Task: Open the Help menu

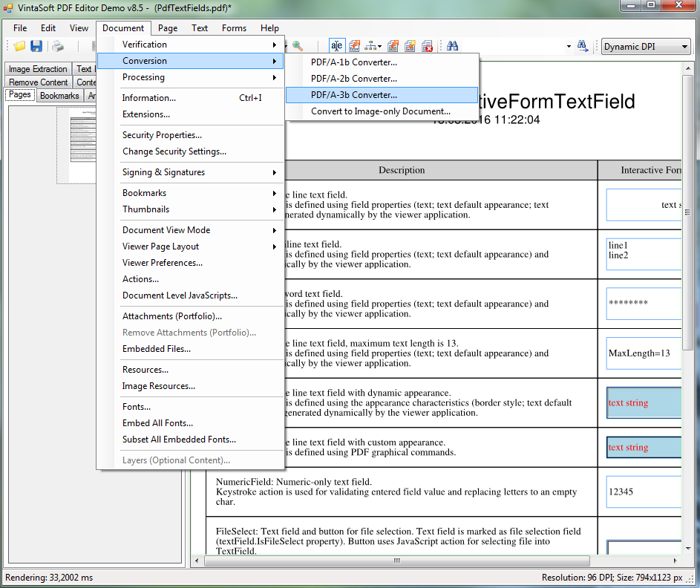Action: click(269, 28)
